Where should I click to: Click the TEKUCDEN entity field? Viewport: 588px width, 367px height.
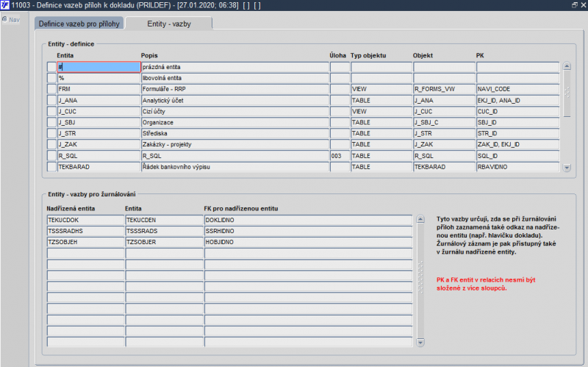click(164, 220)
